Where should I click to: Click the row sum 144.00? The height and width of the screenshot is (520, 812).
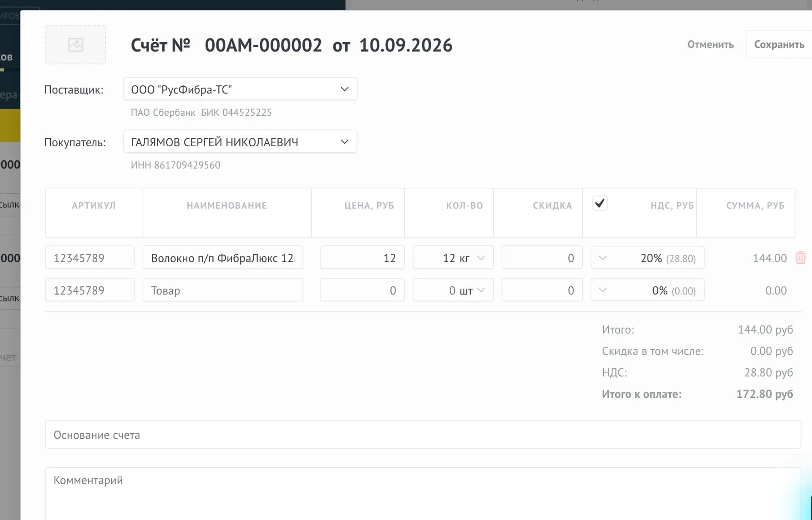click(x=770, y=258)
